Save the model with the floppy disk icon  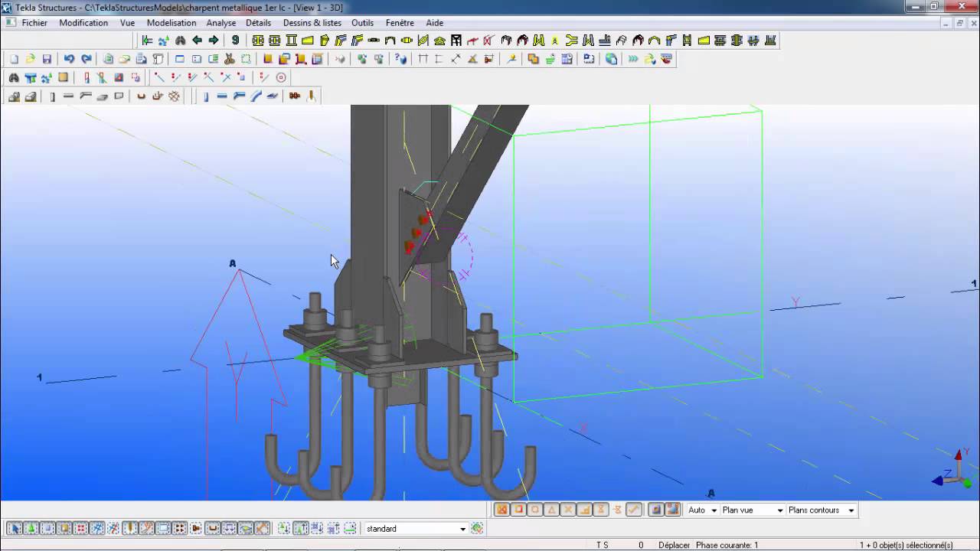(47, 59)
